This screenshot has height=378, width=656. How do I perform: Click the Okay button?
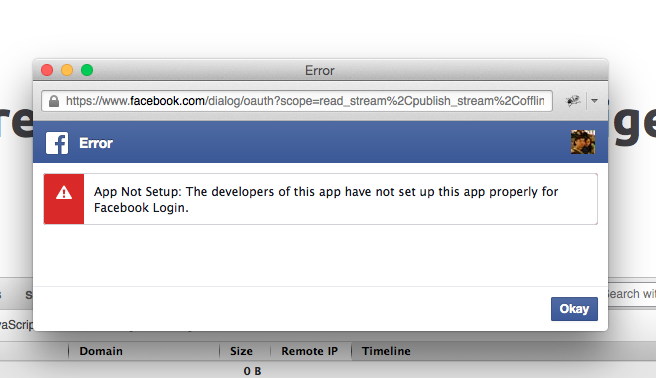[574, 309]
